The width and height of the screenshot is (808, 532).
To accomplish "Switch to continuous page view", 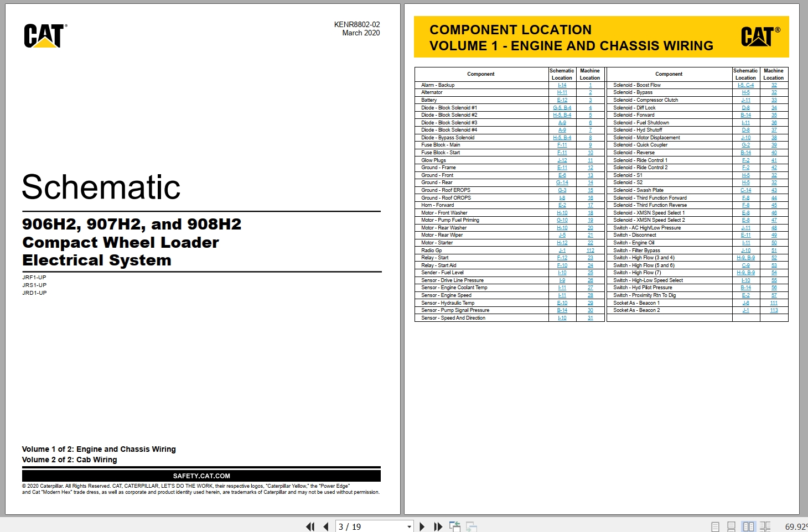I will (731, 527).
